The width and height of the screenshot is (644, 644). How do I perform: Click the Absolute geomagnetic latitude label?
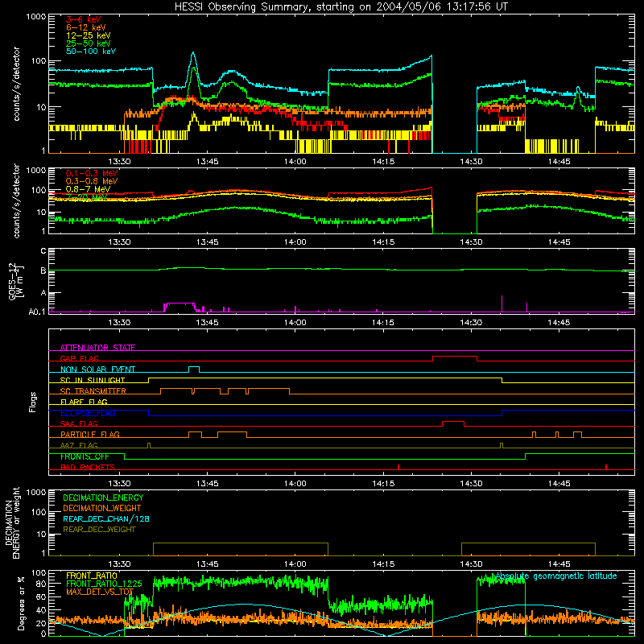click(x=556, y=576)
